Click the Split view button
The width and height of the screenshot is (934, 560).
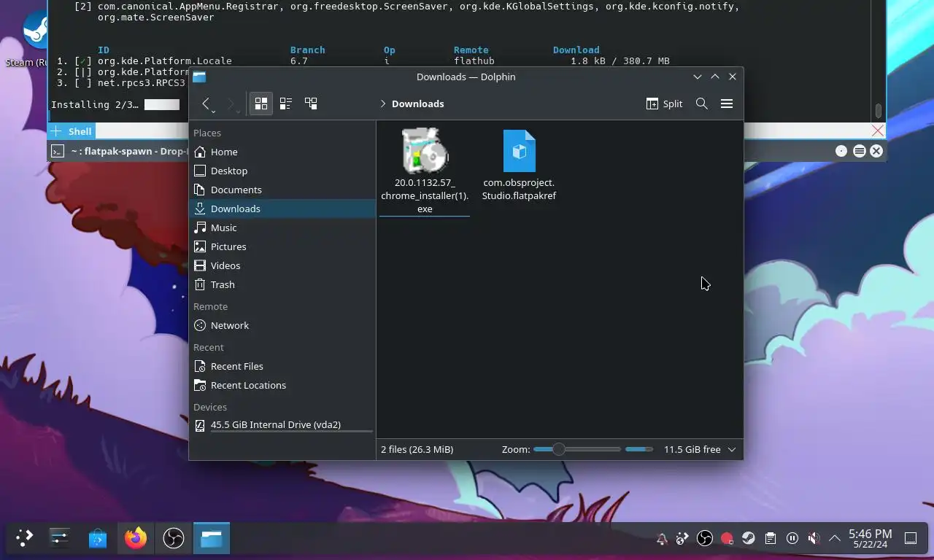664,104
